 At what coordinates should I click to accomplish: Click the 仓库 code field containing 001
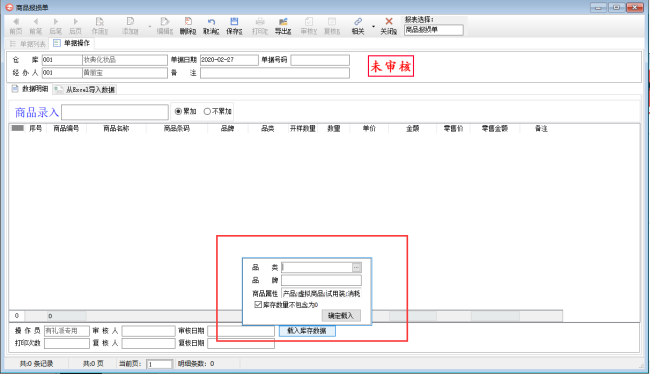click(62, 60)
